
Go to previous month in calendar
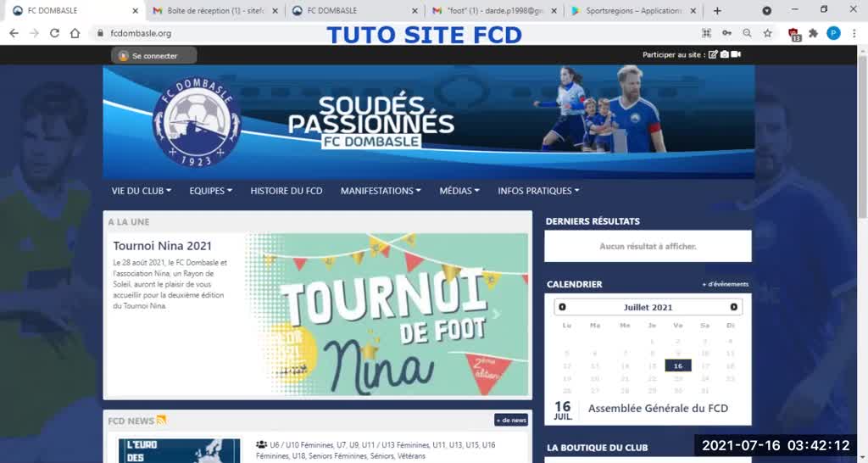(562, 307)
